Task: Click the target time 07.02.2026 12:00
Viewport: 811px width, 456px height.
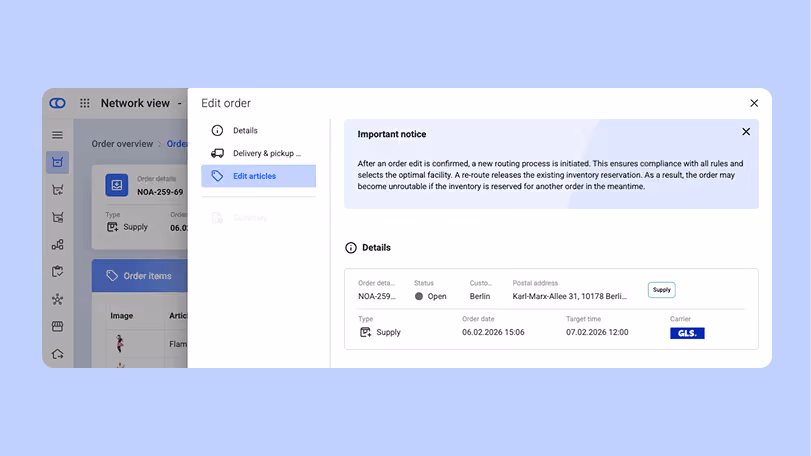Action: [597, 332]
